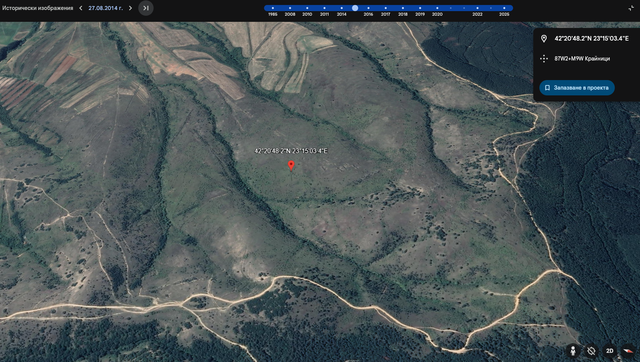Viewport: 640px width, 362px height.
Task: Click coordinates text in the info card
Action: click(x=591, y=38)
